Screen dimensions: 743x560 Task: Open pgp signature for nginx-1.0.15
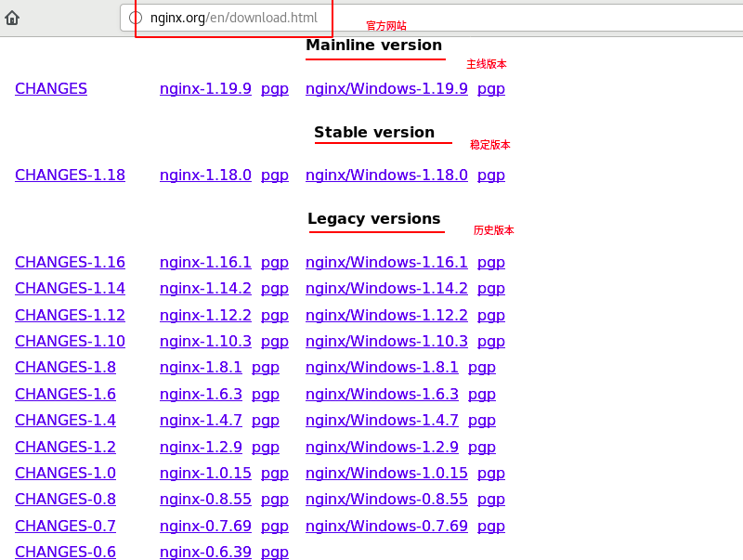tap(275, 474)
